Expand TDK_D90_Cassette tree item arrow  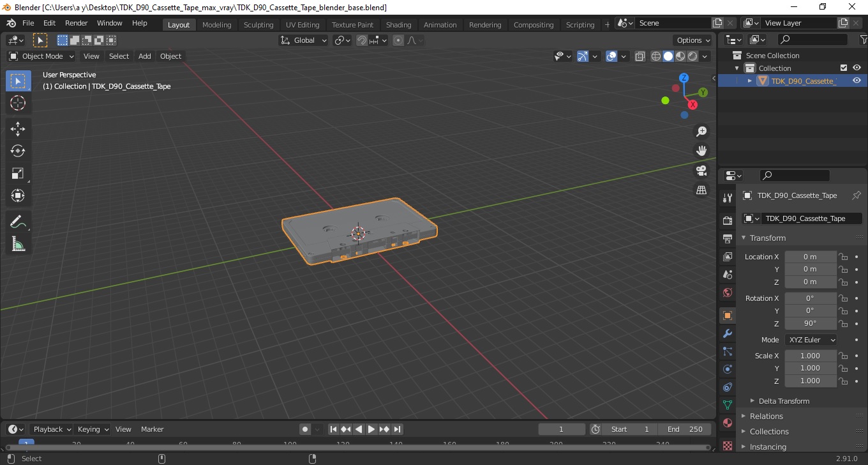pyautogui.click(x=750, y=80)
